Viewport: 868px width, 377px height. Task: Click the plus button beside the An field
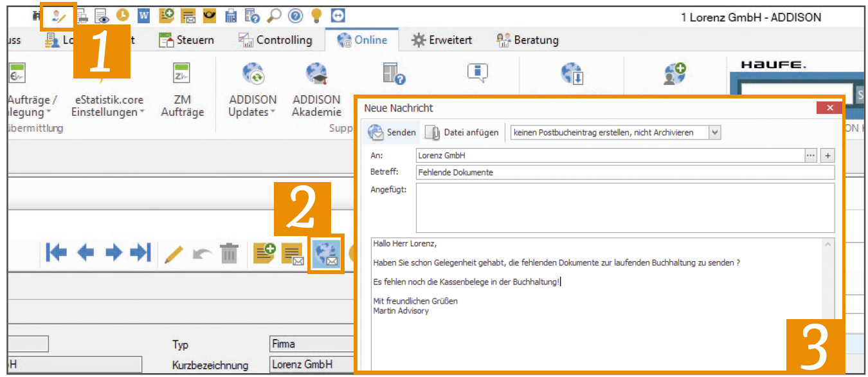pyautogui.click(x=827, y=155)
